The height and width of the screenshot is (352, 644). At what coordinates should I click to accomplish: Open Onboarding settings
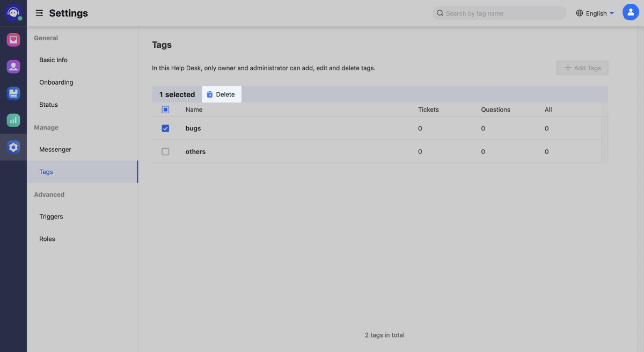tap(56, 83)
